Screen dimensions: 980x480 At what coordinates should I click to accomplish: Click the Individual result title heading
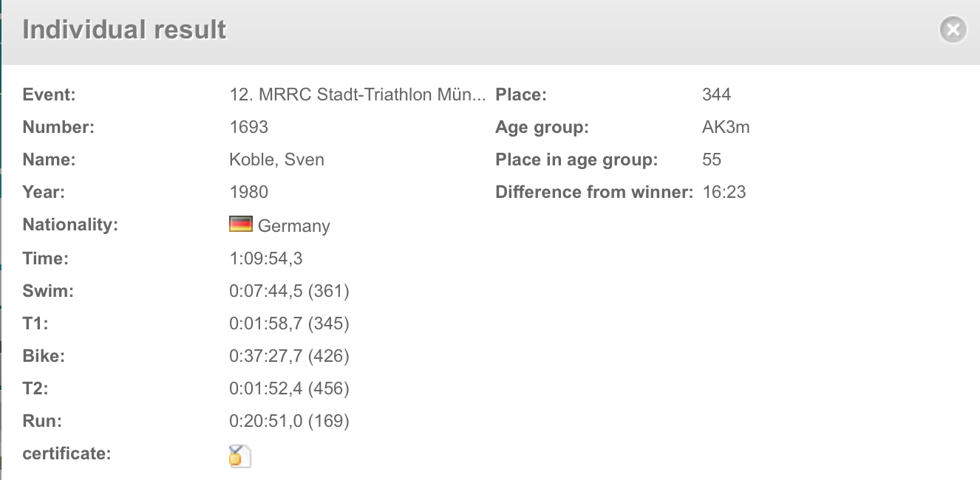pos(124,30)
